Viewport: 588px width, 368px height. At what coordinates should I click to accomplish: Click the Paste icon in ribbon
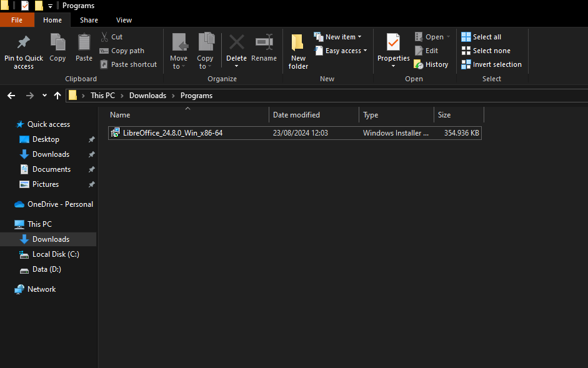tap(84, 42)
